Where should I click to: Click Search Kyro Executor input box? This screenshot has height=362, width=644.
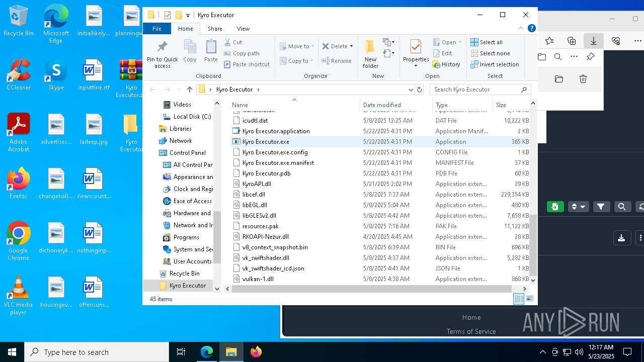coord(479,89)
